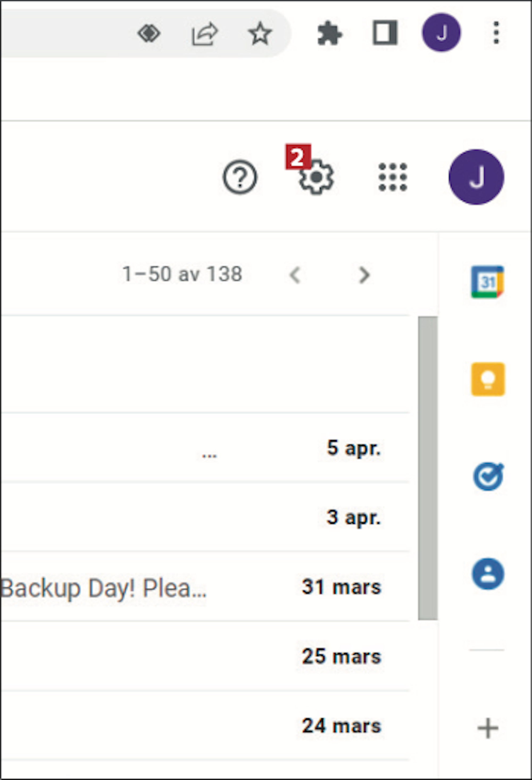
Task: Open Chrome profile avatar J
Action: point(442,32)
